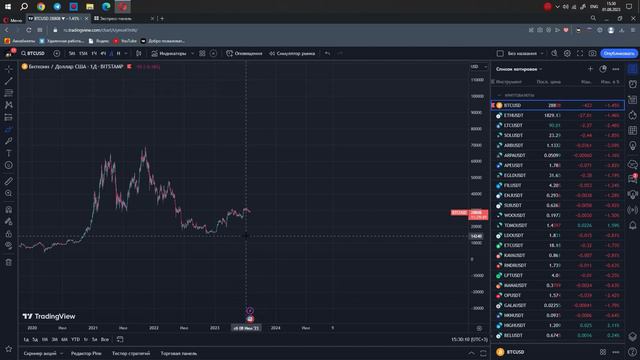Image resolution: width=640 pixels, height=360 pixels.
Task: Open time axis settings gear at chart corner
Action: pyautogui.click(x=479, y=328)
